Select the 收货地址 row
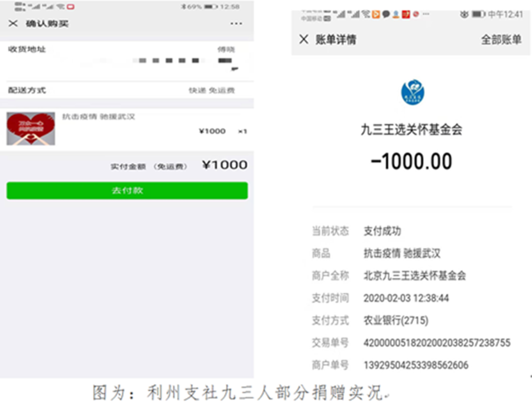 click(127, 60)
